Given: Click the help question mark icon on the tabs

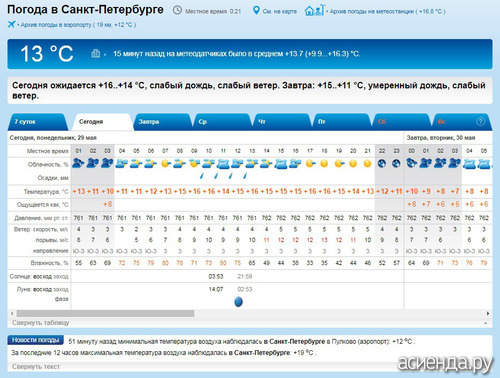Looking at the screenshot, I should 480,122.
